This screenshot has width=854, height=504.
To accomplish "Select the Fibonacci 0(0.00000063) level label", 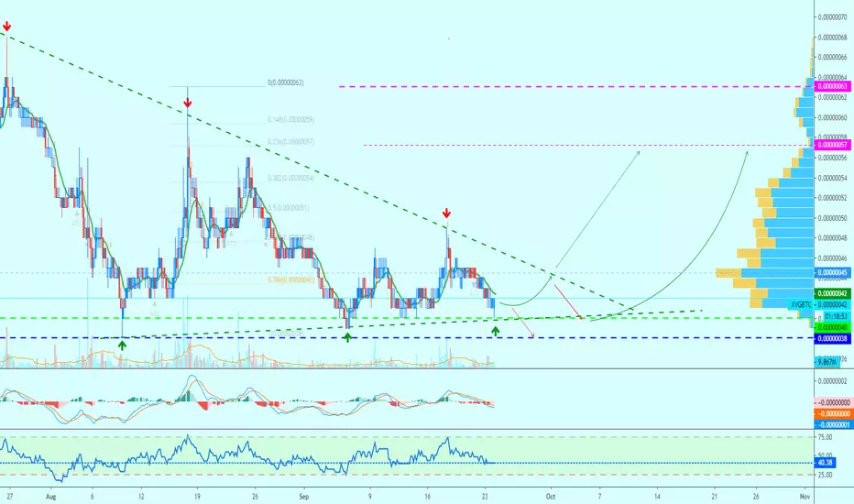I will pos(285,82).
